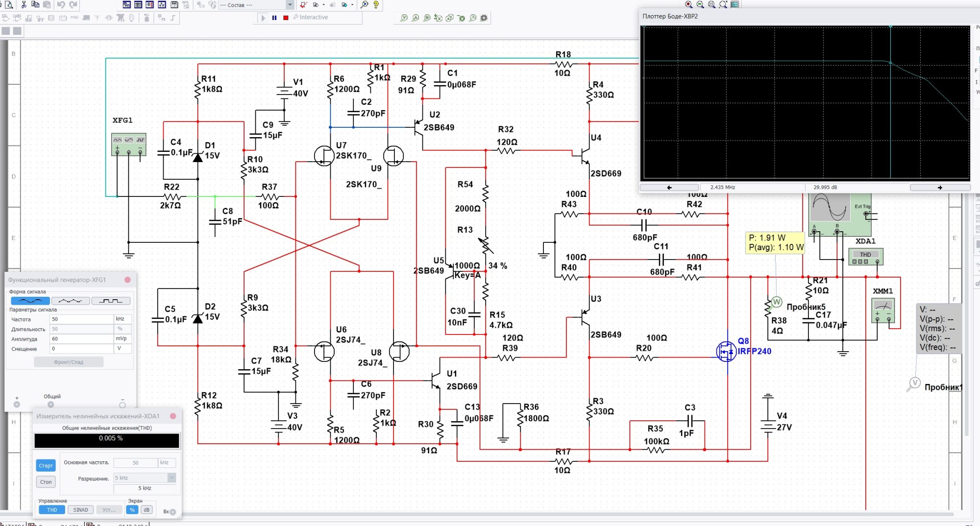
Task: Click the zoom in magnifier icon
Action: [x=688, y=4]
